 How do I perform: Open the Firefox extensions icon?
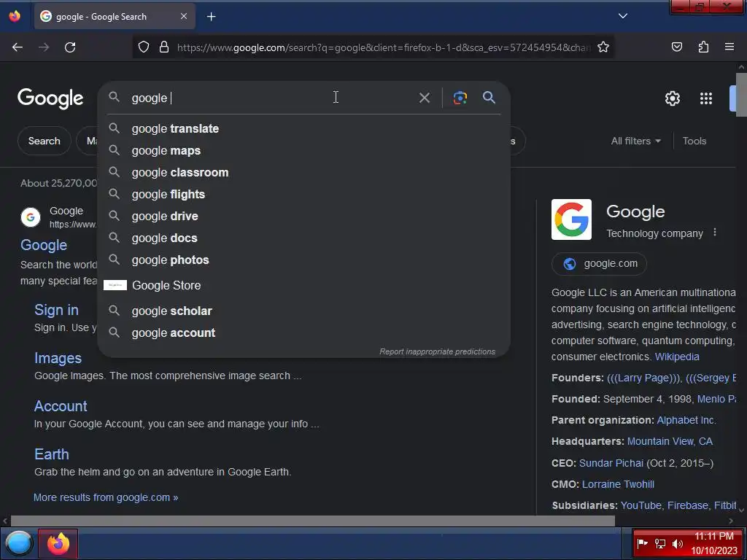coord(703,47)
